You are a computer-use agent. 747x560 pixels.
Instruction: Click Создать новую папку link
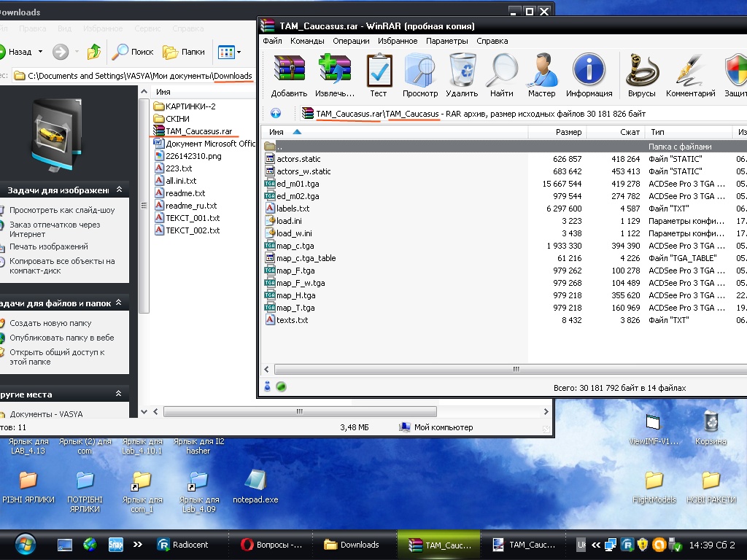tap(50, 323)
